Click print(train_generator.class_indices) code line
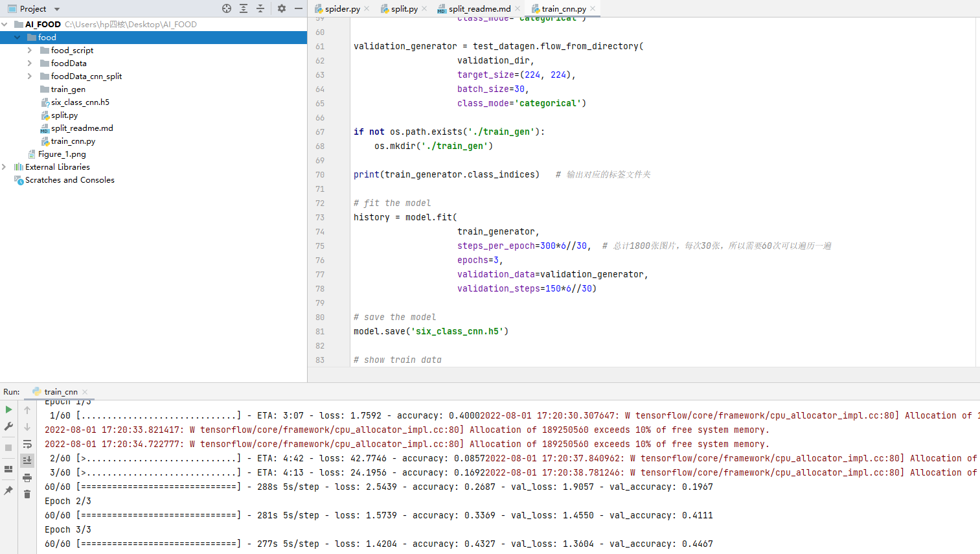Image resolution: width=980 pixels, height=554 pixels. point(446,174)
